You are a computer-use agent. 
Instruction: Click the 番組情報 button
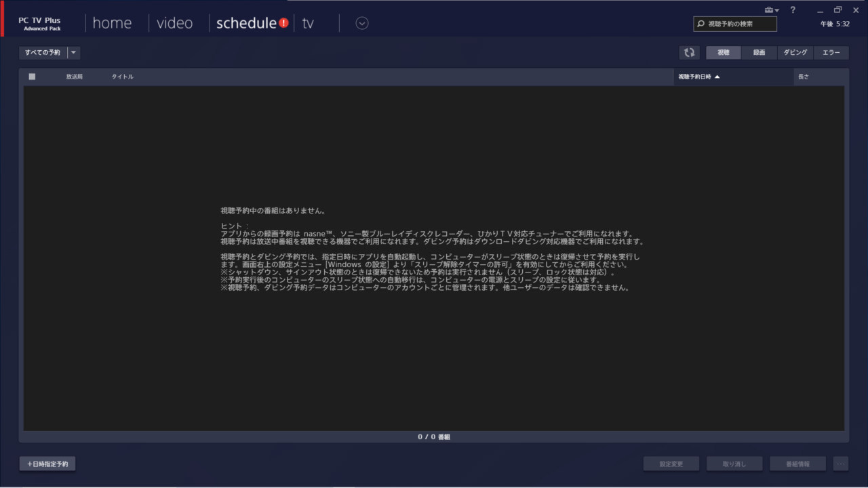(x=797, y=464)
